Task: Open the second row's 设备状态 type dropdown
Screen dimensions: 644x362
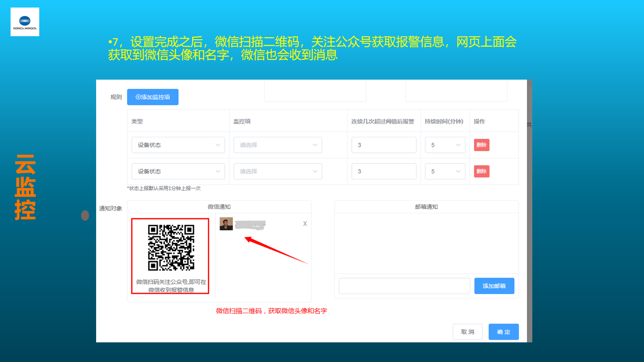Action: tap(178, 171)
